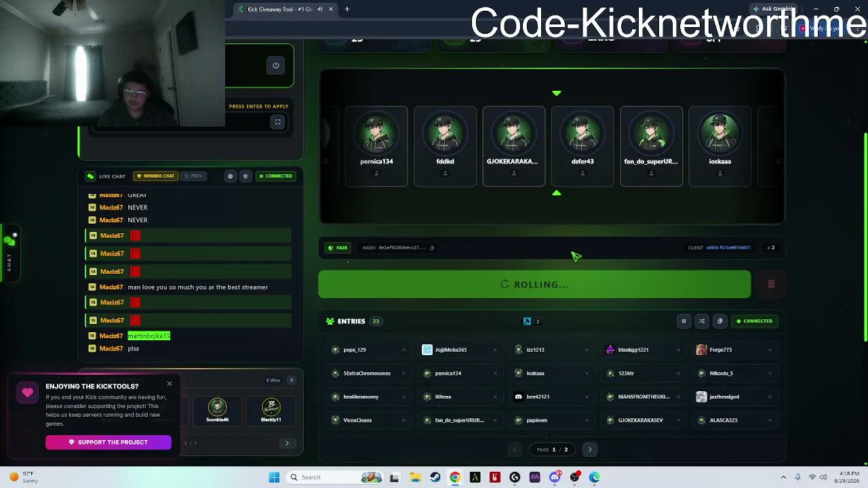Click the next arrow in the winners panel
Viewport: 868px width, 488px height.
click(287, 443)
